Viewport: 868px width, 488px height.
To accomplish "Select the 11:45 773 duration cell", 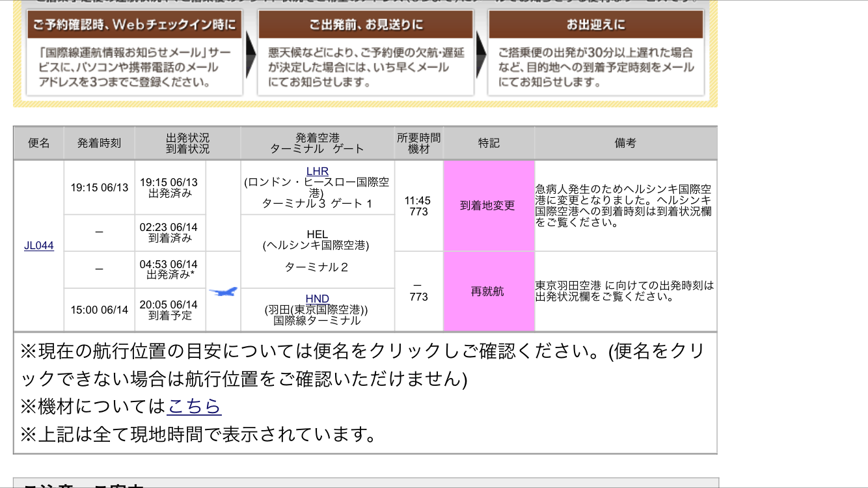I will pos(419,206).
